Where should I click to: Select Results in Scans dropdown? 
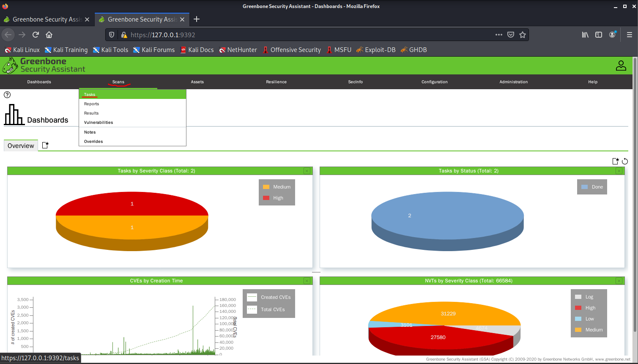pos(132,113)
